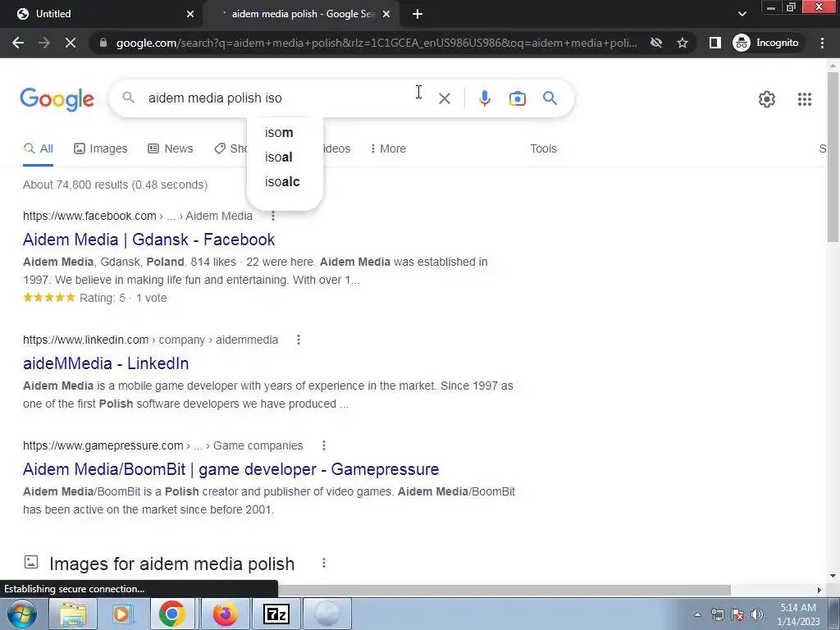Click the third-party cookies blocked eye icon
This screenshot has width=840, height=630.
[655, 43]
